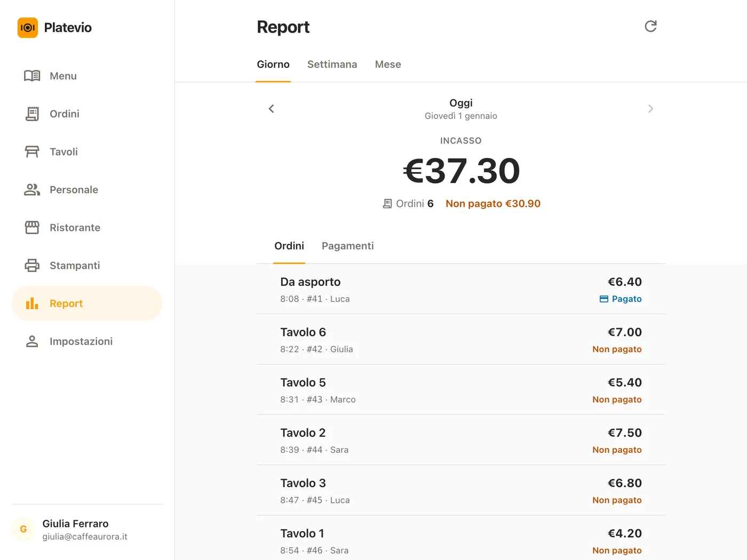This screenshot has height=560, width=747.
Task: Switch to the Giorno tab
Action: [x=273, y=65]
